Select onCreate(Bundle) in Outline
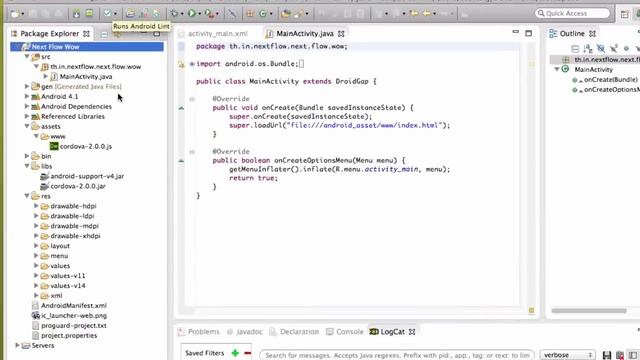 (x=606, y=80)
